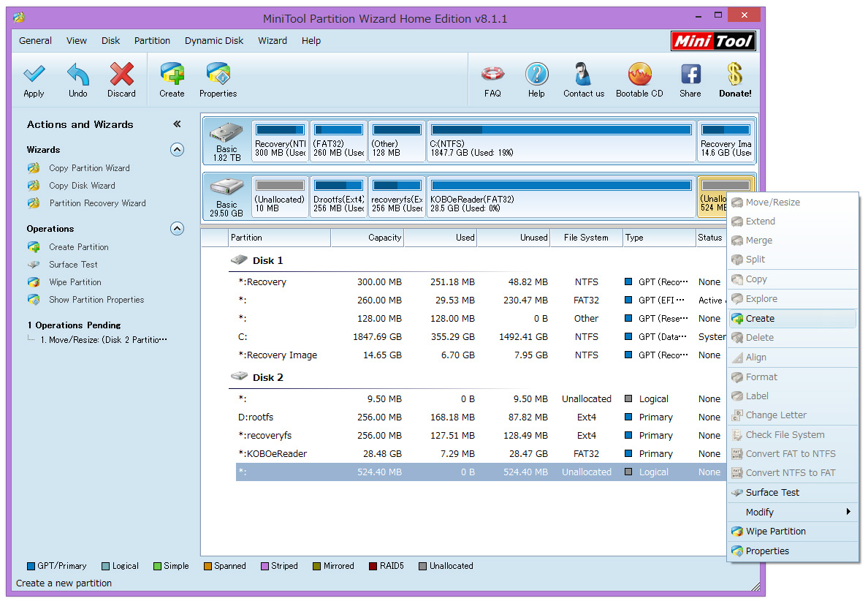The image size is (868, 601).
Task: Sort by the Capacity column header
Action: click(368, 238)
